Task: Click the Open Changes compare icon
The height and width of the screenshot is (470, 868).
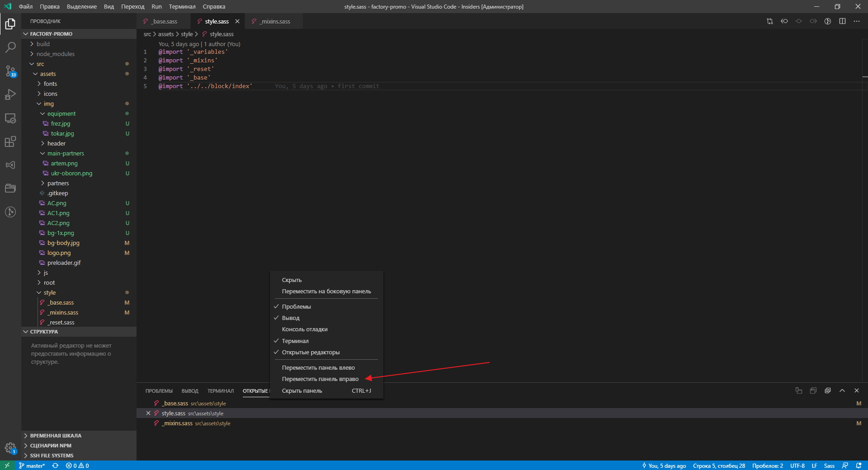Action: [770, 21]
